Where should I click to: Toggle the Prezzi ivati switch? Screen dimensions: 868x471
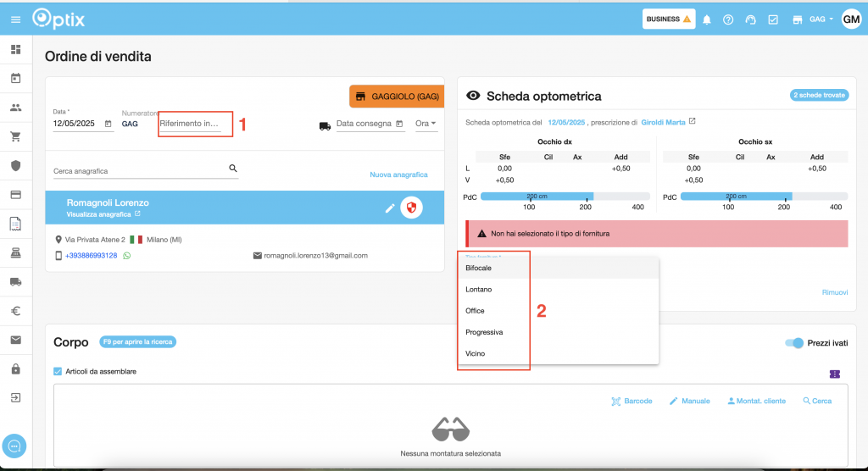[x=793, y=342]
